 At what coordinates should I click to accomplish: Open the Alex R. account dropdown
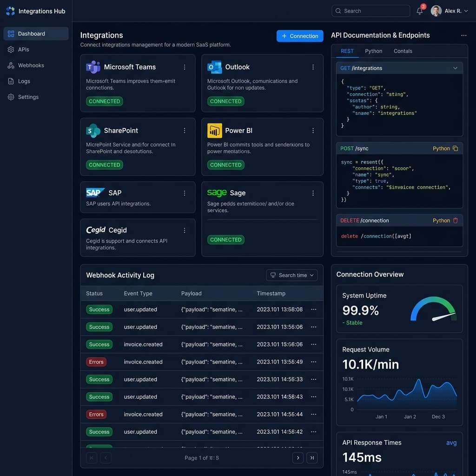[450, 11]
